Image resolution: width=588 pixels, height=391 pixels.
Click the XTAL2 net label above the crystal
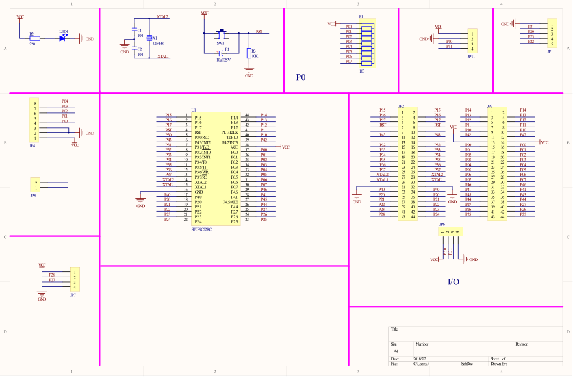[x=162, y=16]
